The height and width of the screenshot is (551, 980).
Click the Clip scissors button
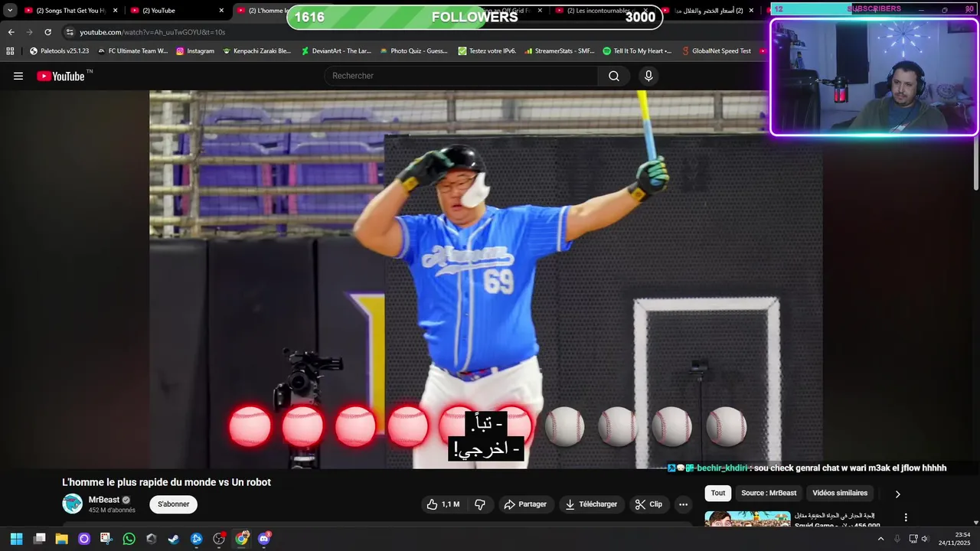click(x=648, y=504)
